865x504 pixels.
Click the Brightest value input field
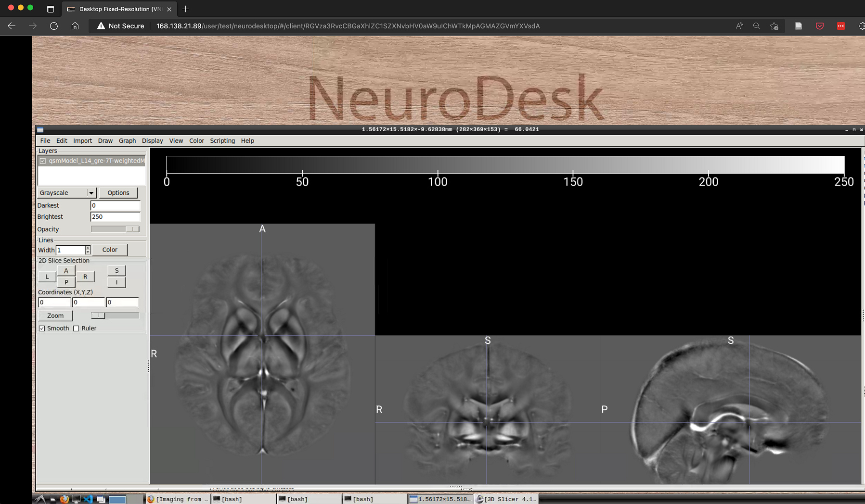point(116,216)
